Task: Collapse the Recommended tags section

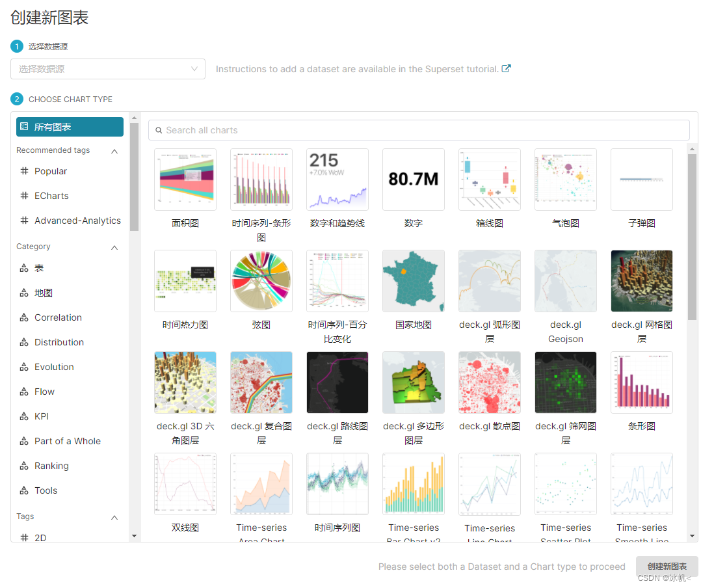Action: coord(115,150)
